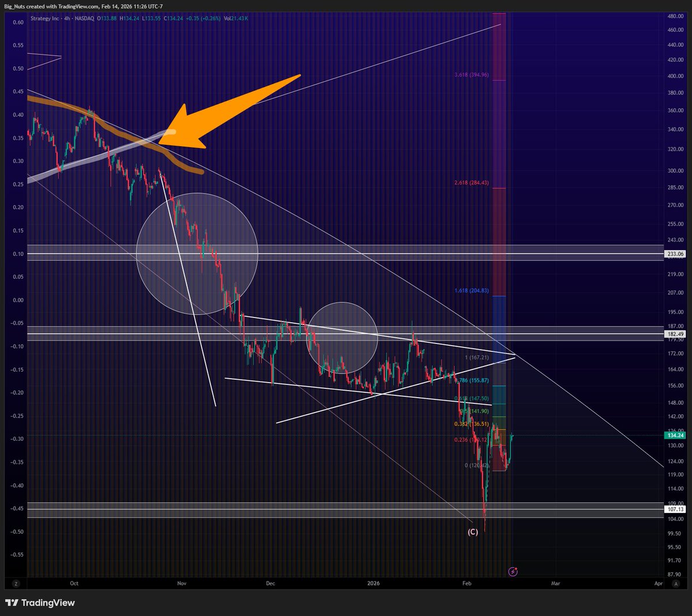692x616 pixels.
Task: Select the Strategy Inc symbol name
Action: click(44, 18)
